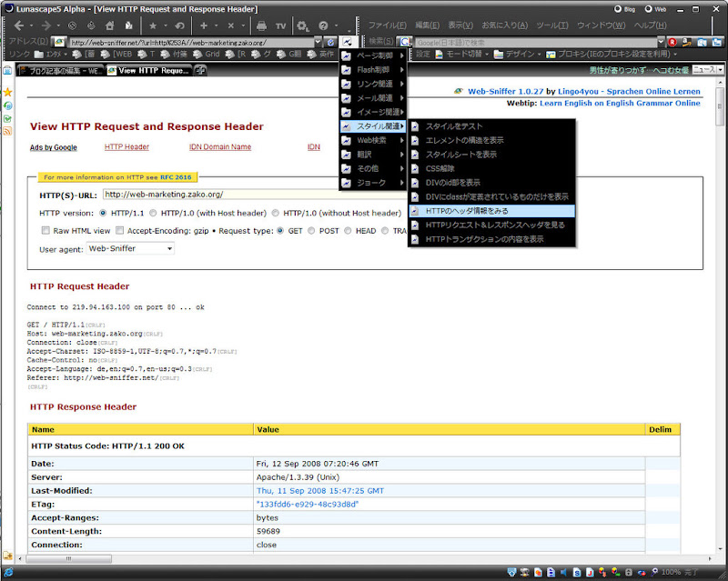The height and width of the screenshot is (581, 728).
Task: Expand the デザイン dropdown
Action: [539, 55]
